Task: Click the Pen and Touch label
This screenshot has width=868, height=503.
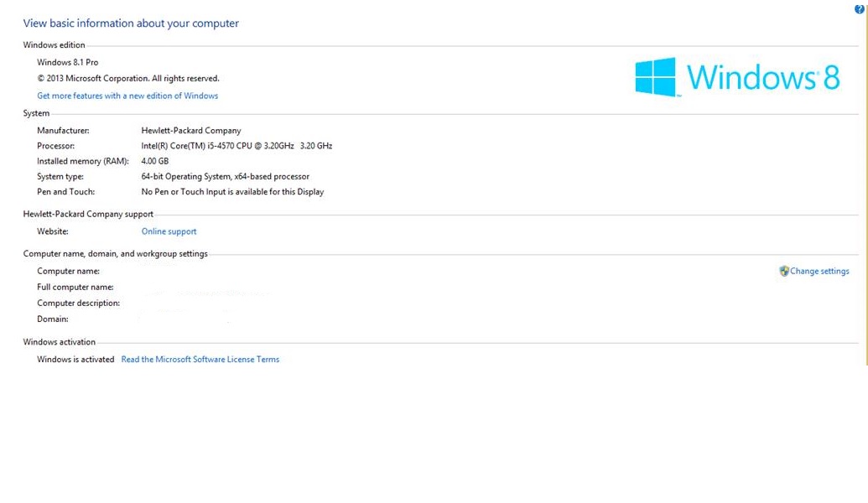Action: click(66, 192)
